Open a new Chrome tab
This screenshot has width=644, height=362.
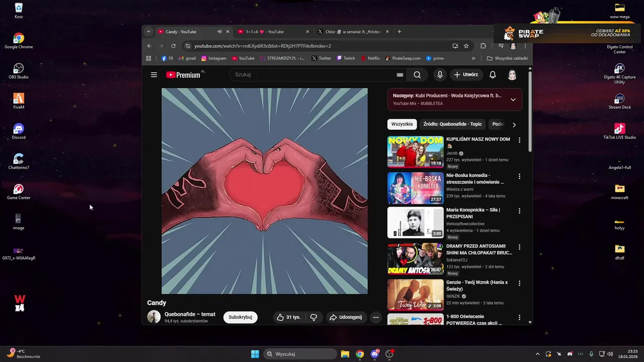pyautogui.click(x=399, y=32)
